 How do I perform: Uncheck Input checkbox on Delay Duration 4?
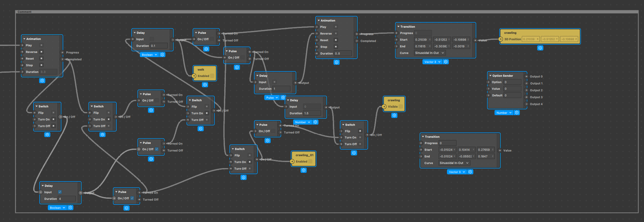coord(60,192)
